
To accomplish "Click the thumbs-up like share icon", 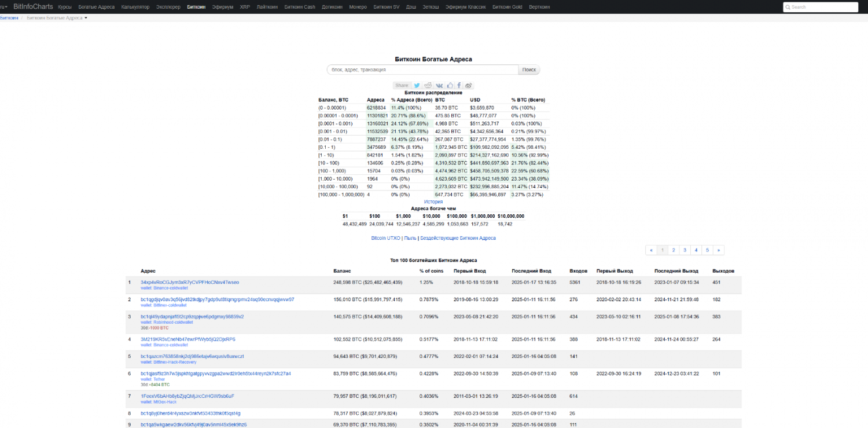I will pos(450,86).
